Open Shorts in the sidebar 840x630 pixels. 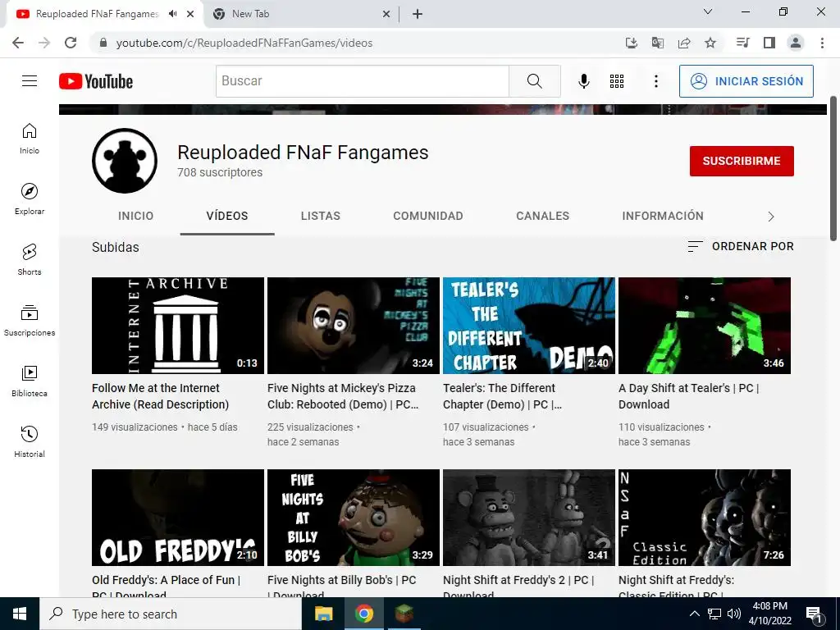30,259
